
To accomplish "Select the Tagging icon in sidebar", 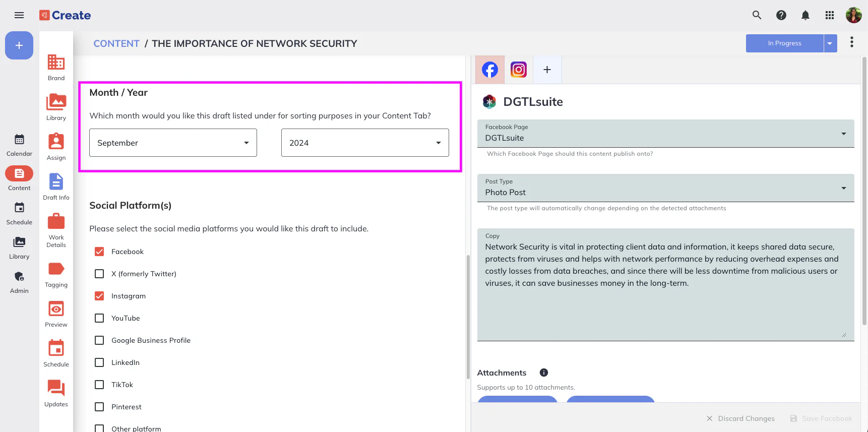I will click(x=56, y=269).
